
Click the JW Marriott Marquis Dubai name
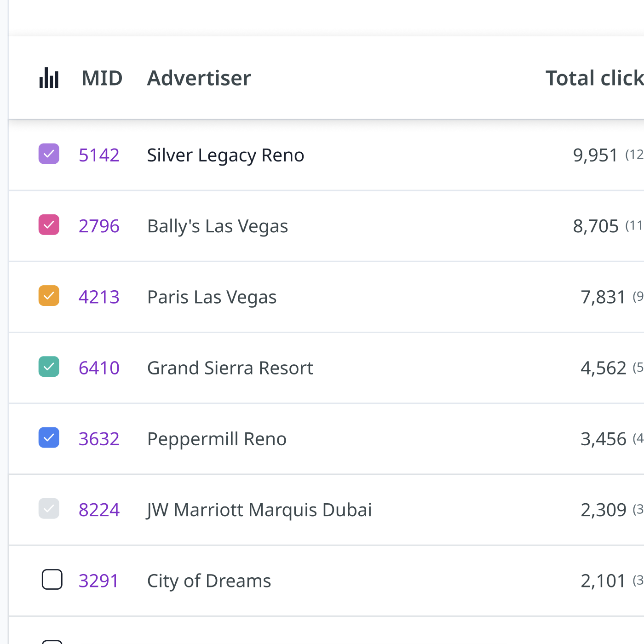click(259, 510)
